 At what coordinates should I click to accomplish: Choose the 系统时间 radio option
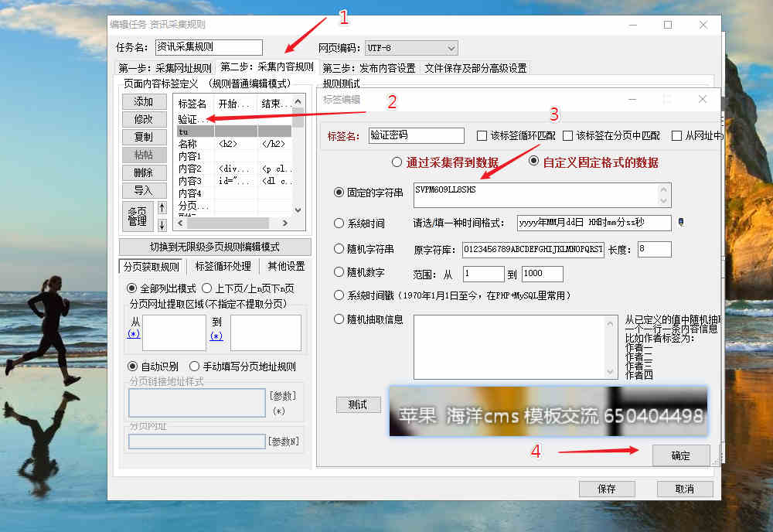339,223
